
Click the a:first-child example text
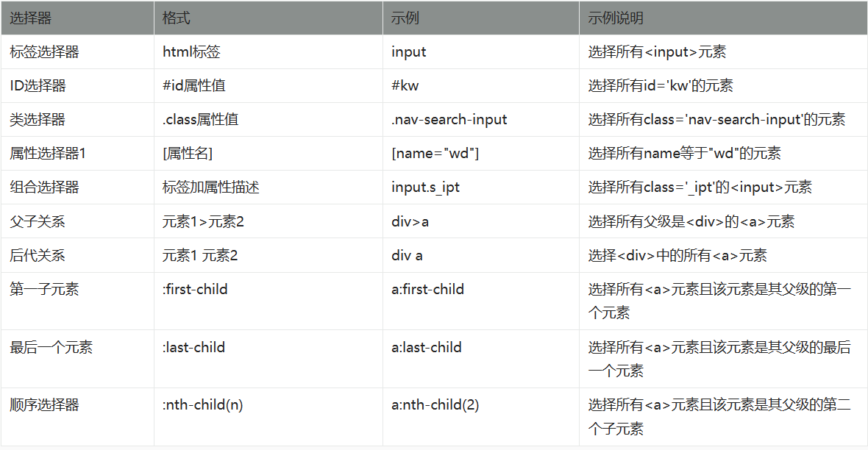(x=427, y=289)
